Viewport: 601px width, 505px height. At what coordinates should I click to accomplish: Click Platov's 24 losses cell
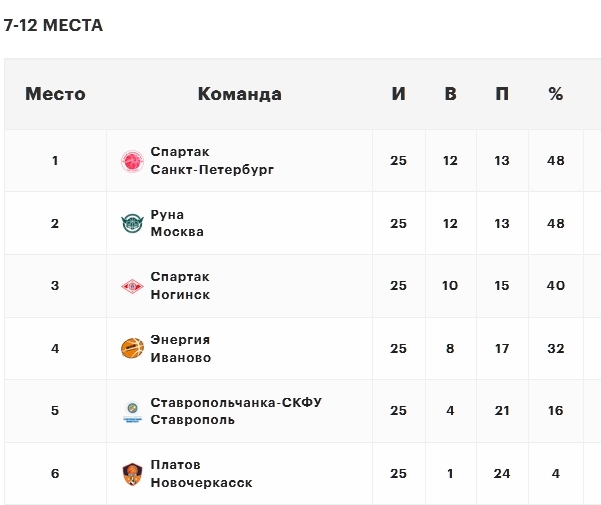502,474
